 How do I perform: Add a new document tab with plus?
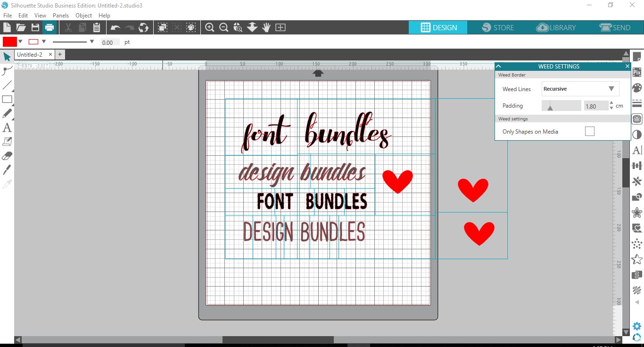(x=60, y=55)
